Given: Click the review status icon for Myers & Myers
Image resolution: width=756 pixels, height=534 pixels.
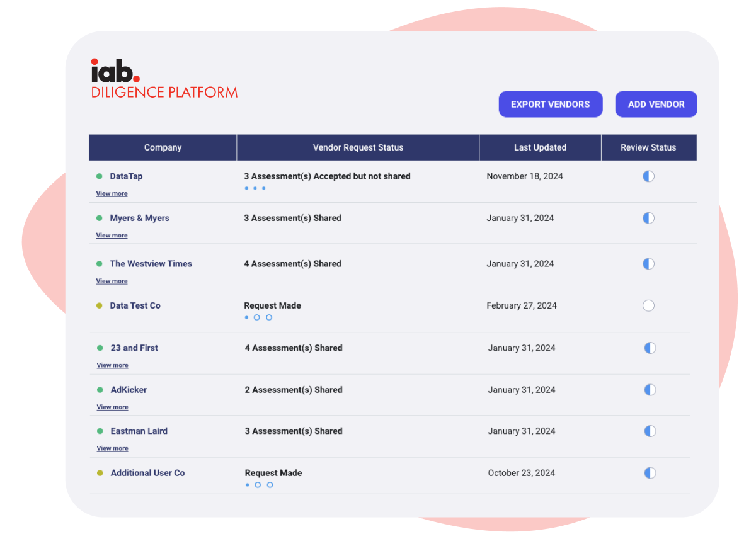Looking at the screenshot, I should coord(648,219).
